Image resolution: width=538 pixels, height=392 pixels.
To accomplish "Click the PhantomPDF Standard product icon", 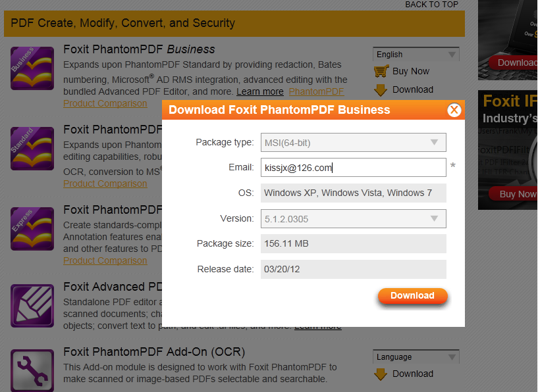I will coord(32,149).
